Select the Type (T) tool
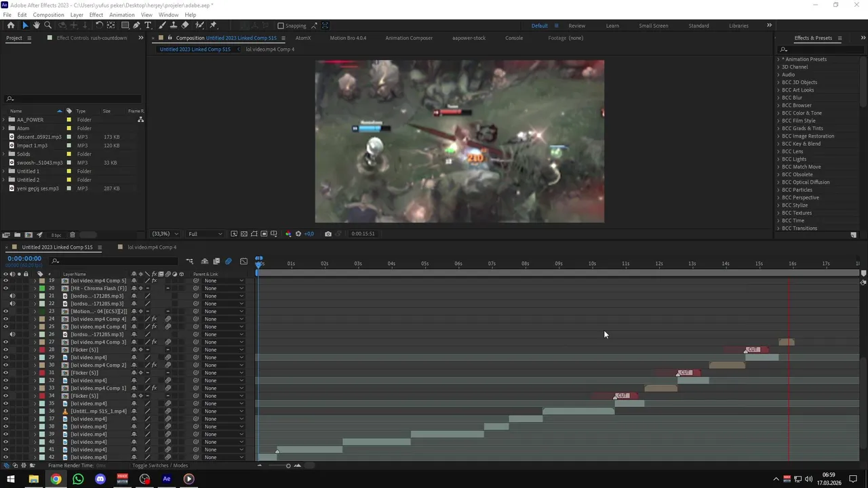 click(148, 25)
